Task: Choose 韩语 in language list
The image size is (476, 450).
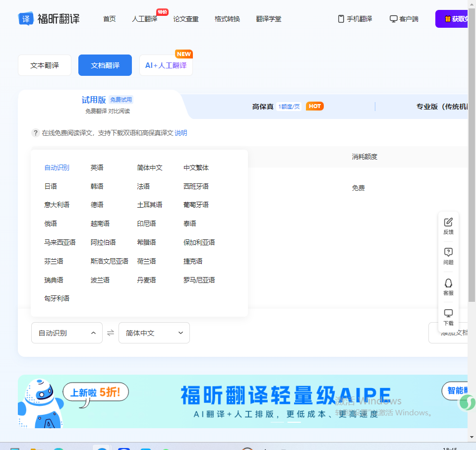Action: click(97, 186)
